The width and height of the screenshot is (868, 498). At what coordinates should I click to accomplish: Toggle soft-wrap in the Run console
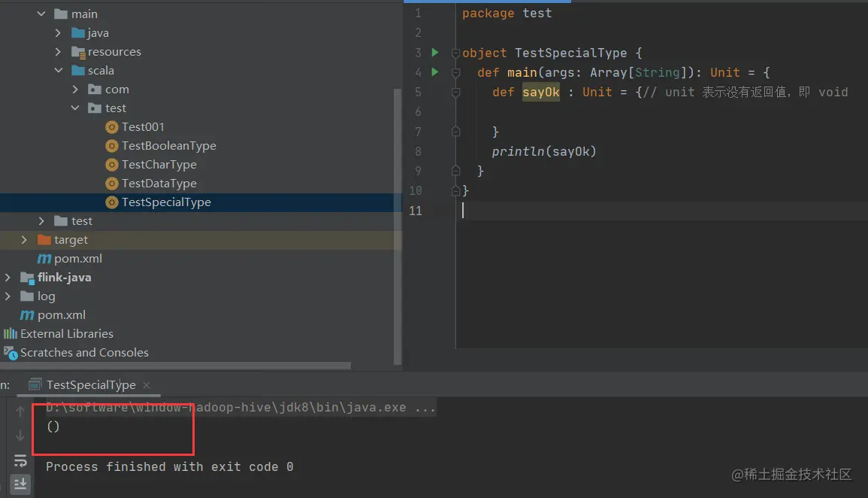(20, 460)
